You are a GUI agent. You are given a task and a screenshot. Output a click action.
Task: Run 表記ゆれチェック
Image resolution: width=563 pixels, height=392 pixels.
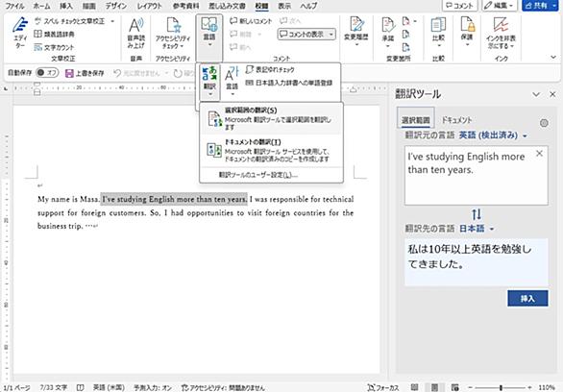[270, 69]
